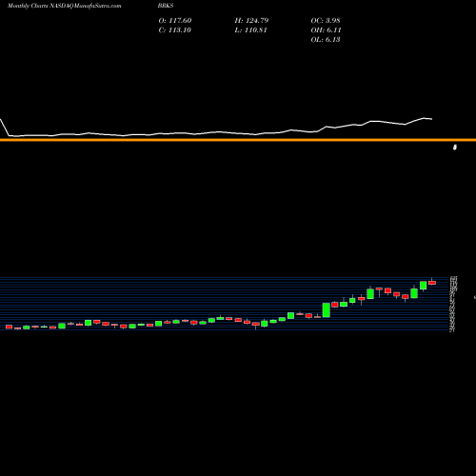Click the low price value L: 110.81
Image resolution: width=476 pixels, height=476 pixels.
click(250, 30)
